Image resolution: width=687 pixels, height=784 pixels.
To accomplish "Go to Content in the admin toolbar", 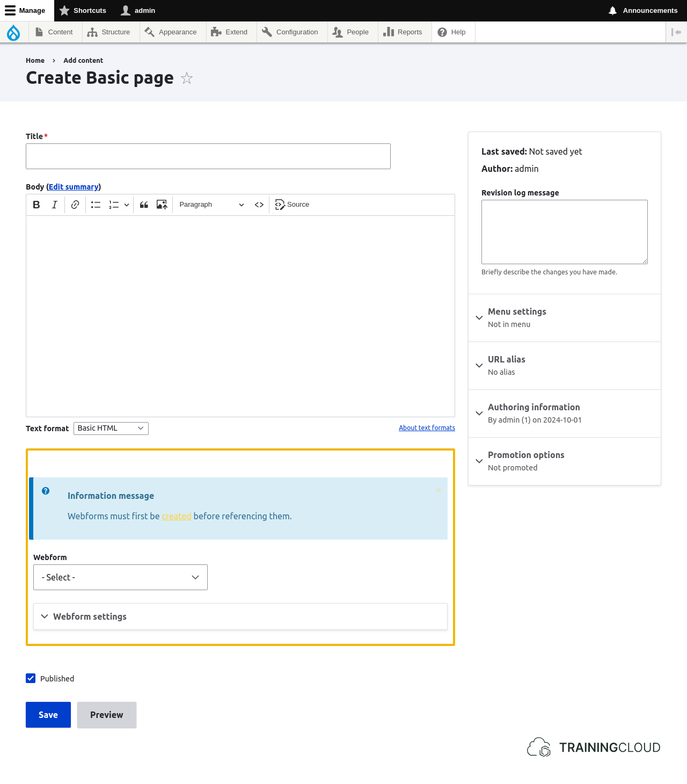I will coord(54,32).
